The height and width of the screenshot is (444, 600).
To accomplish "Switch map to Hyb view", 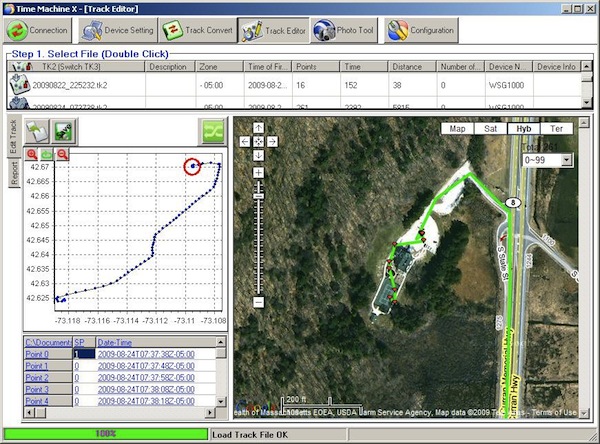I will [x=523, y=129].
